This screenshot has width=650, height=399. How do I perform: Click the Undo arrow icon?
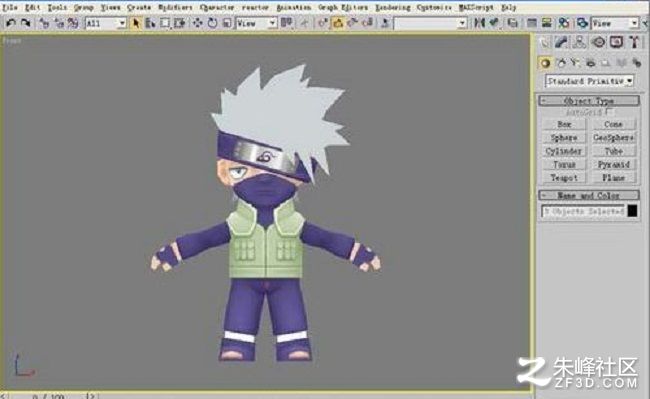[10, 23]
